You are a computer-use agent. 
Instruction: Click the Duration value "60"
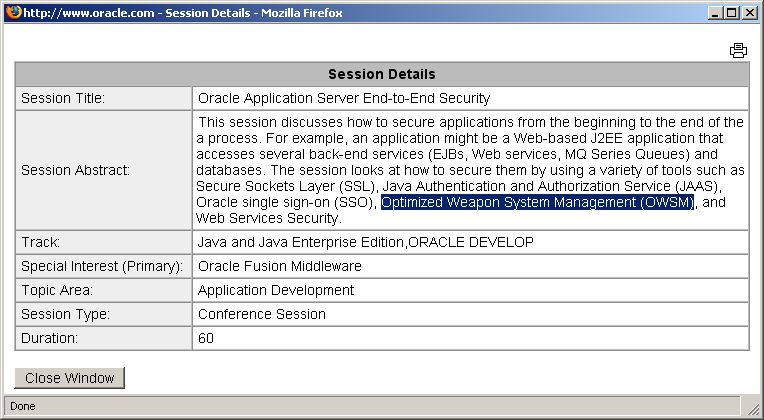[x=206, y=338]
